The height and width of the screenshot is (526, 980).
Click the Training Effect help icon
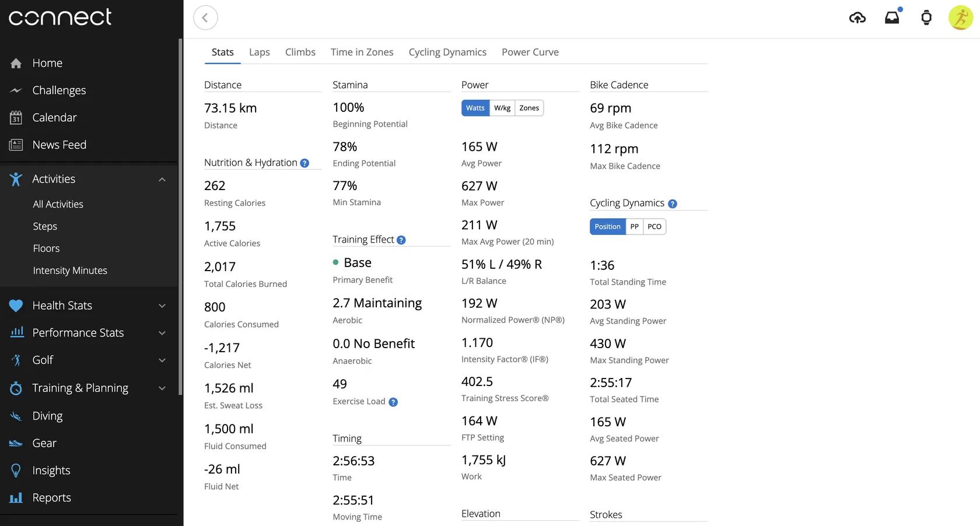pos(401,240)
